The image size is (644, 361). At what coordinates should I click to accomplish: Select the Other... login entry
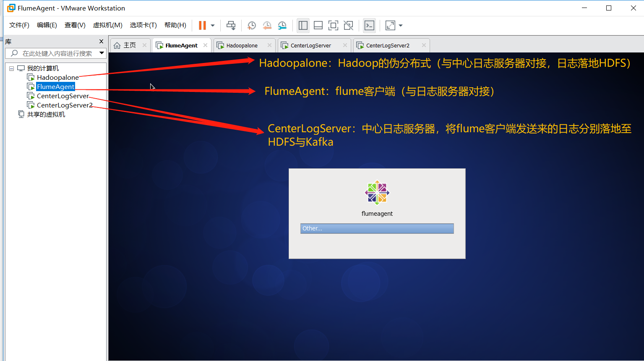pyautogui.click(x=377, y=228)
